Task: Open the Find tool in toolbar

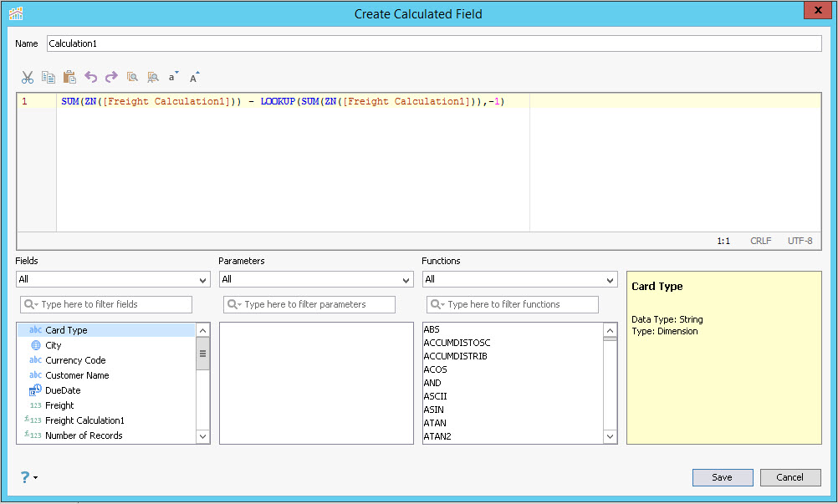Action: pos(132,77)
